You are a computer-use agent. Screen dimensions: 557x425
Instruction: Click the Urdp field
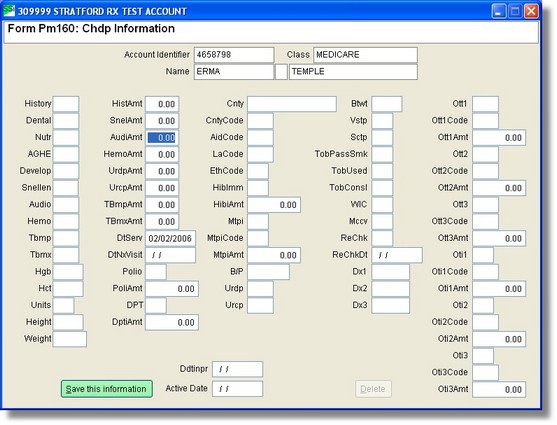[260, 288]
